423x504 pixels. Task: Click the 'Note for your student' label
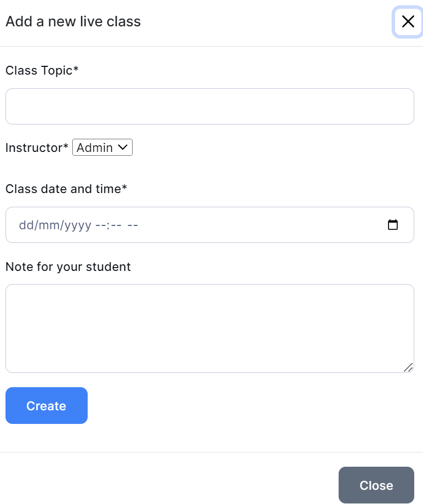click(x=68, y=267)
